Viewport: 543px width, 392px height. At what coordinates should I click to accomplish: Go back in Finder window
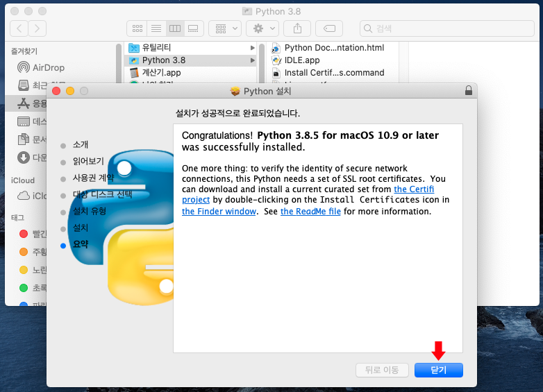coord(19,28)
